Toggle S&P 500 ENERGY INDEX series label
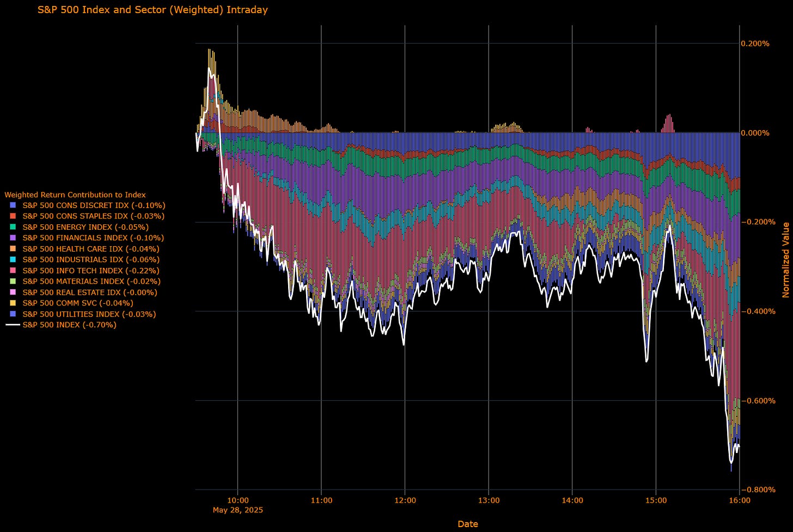The image size is (793, 532). 86,227
